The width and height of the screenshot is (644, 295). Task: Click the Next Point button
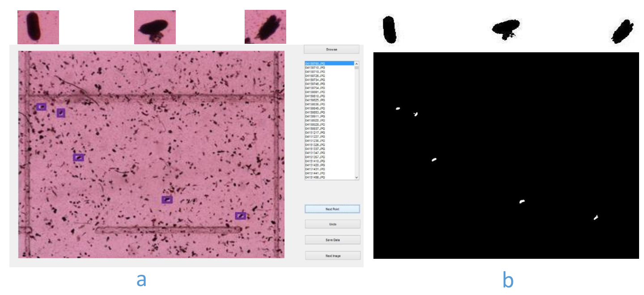tap(332, 209)
